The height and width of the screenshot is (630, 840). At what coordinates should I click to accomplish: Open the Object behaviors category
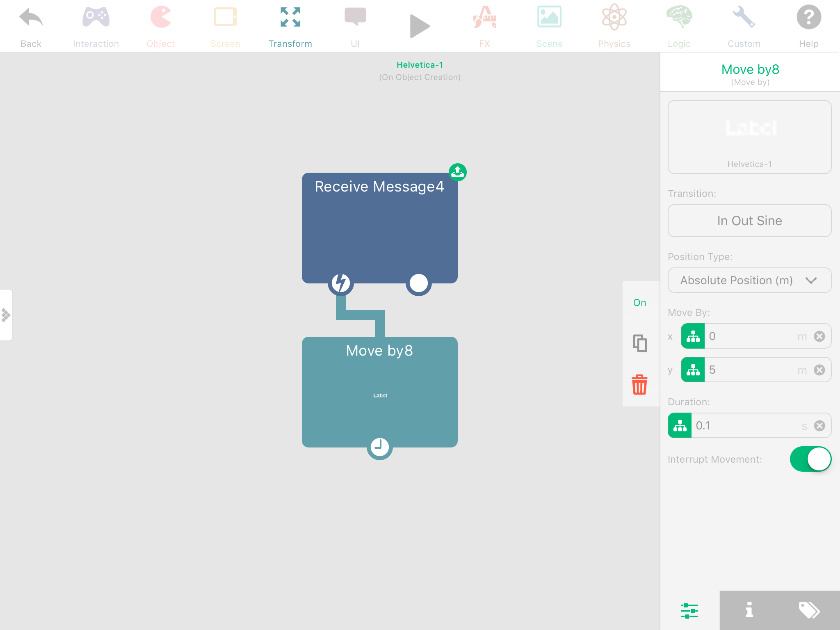coord(160,25)
